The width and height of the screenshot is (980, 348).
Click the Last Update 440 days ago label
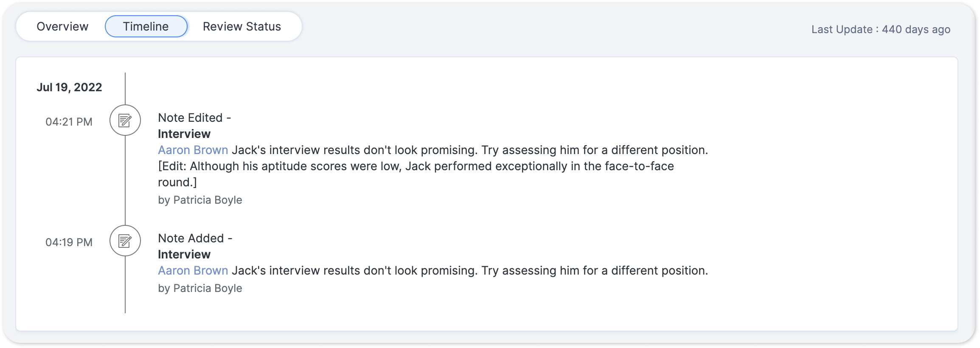880,30
